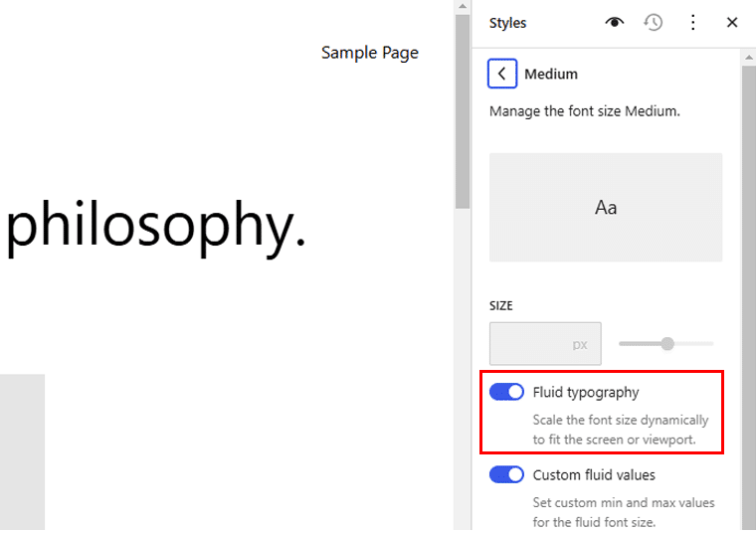Click the Fluid typography label text
This screenshot has height=533, width=756.
tap(586, 392)
